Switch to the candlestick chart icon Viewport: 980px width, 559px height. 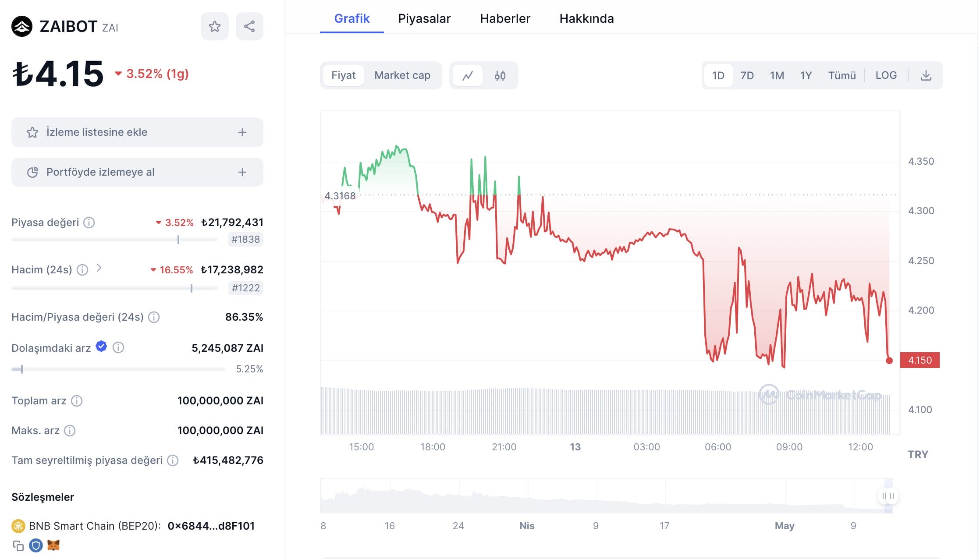click(x=500, y=75)
